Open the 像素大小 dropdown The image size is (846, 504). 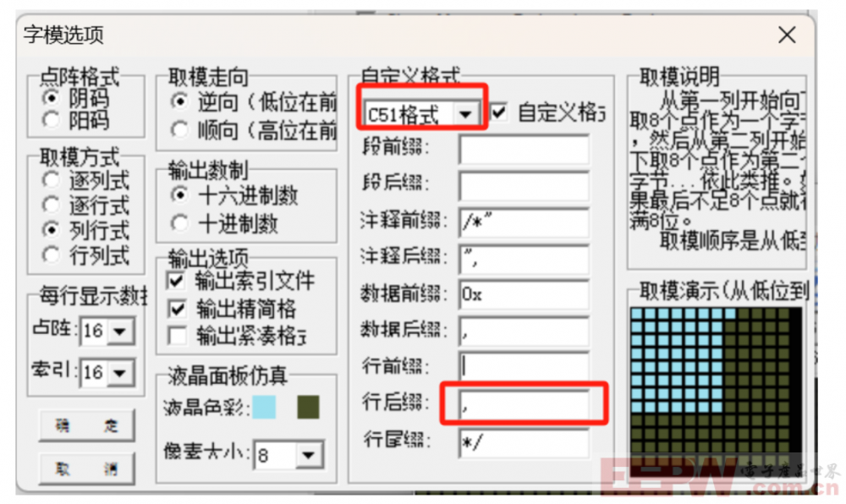309,455
